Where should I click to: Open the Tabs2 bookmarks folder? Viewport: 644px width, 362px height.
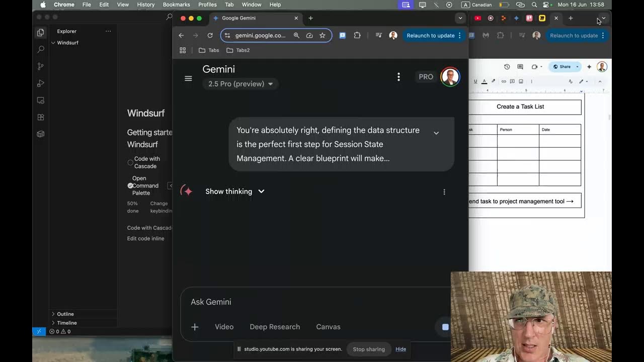click(x=238, y=50)
